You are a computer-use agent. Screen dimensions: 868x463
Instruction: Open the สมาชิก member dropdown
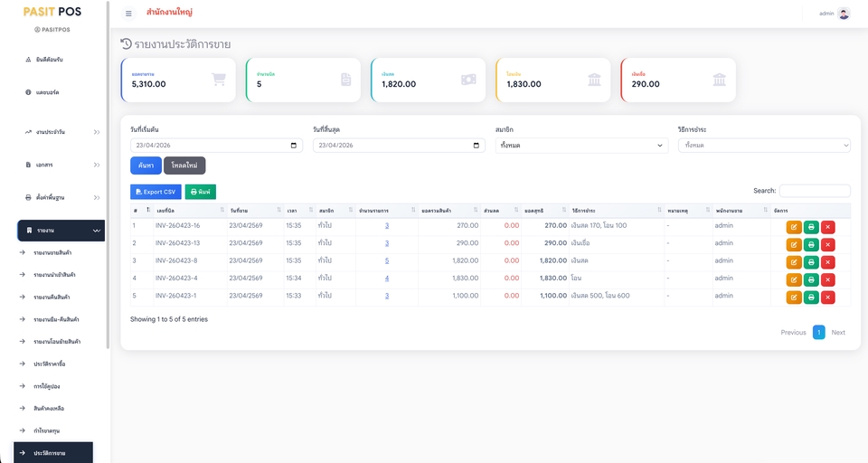[x=581, y=145]
